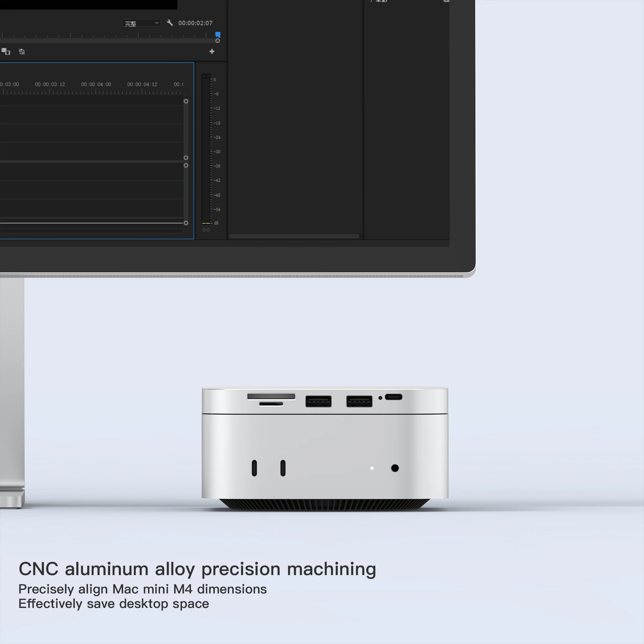Click the bottom video track scroll handle

[186, 158]
